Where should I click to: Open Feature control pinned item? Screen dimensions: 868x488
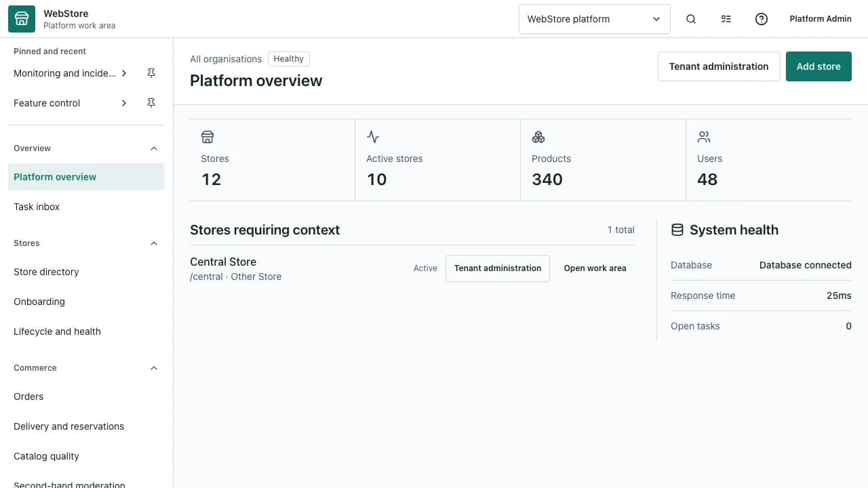pos(47,103)
